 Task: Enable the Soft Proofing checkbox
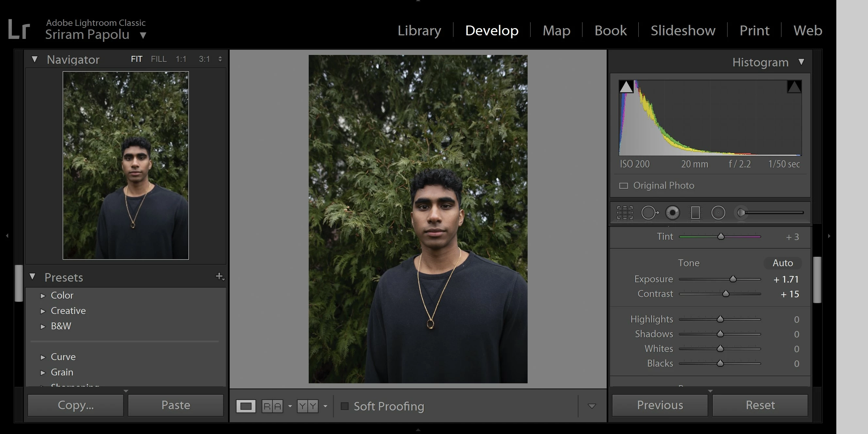[x=344, y=406]
